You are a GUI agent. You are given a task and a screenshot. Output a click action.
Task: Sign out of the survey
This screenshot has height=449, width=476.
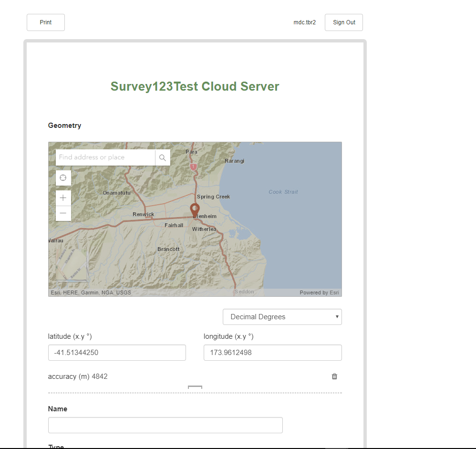pos(343,22)
